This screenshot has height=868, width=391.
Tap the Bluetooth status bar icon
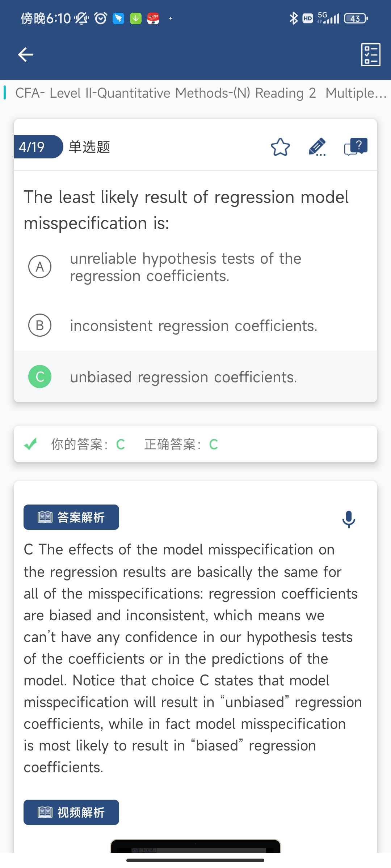tap(293, 18)
